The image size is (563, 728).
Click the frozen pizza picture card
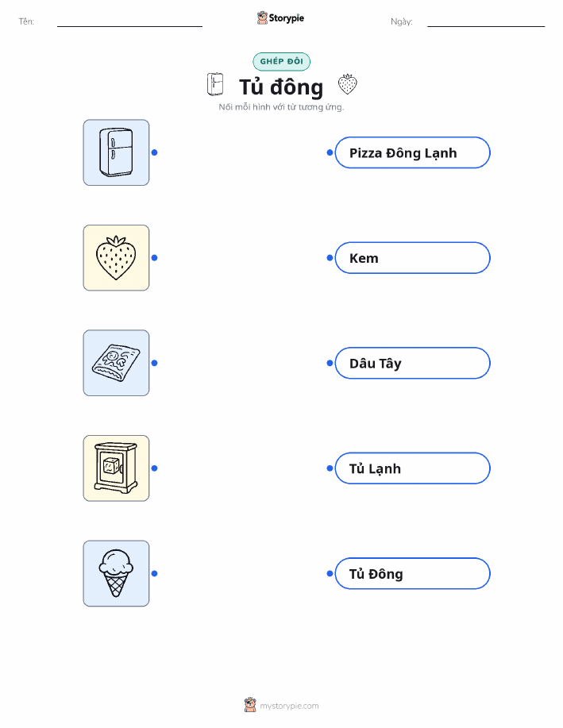[x=116, y=363]
